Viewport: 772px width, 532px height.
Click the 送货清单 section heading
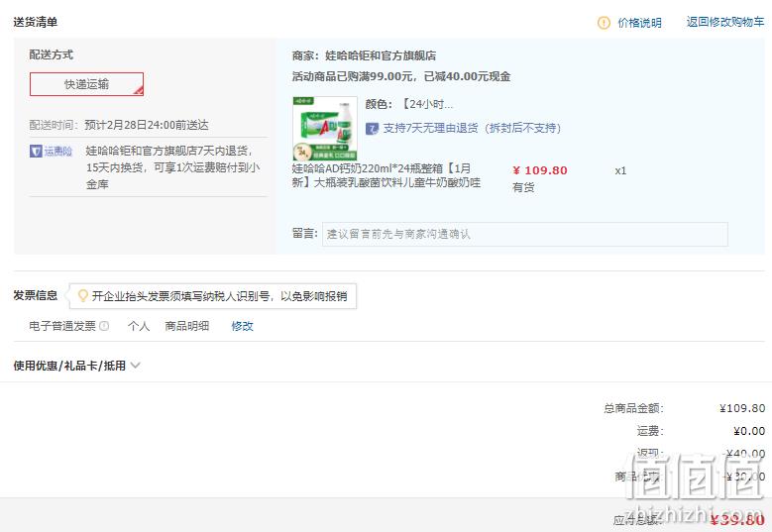tap(36, 22)
